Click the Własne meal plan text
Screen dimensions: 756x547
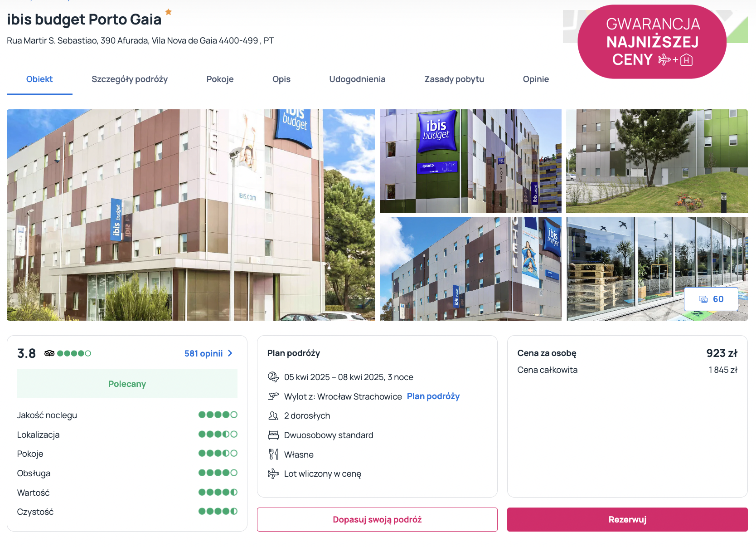click(x=299, y=454)
